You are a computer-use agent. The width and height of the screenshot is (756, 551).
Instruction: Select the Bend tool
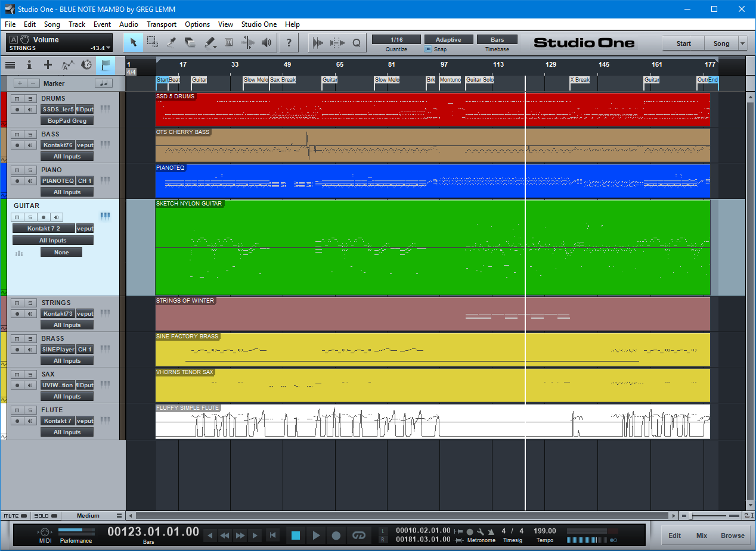point(247,42)
